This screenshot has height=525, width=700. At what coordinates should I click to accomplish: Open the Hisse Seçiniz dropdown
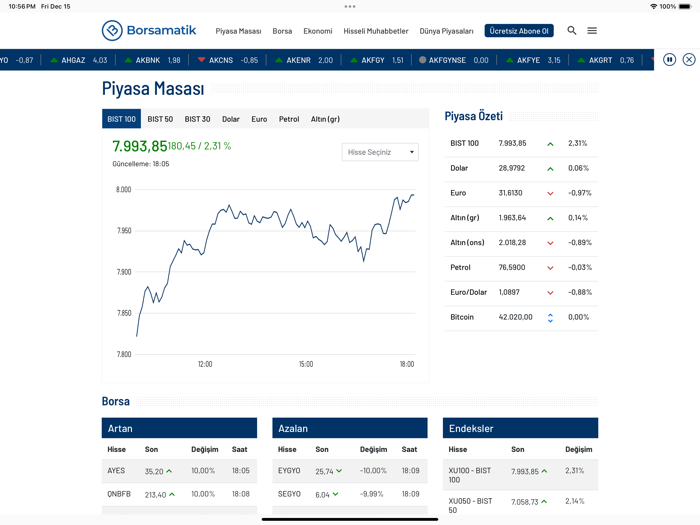click(x=380, y=152)
